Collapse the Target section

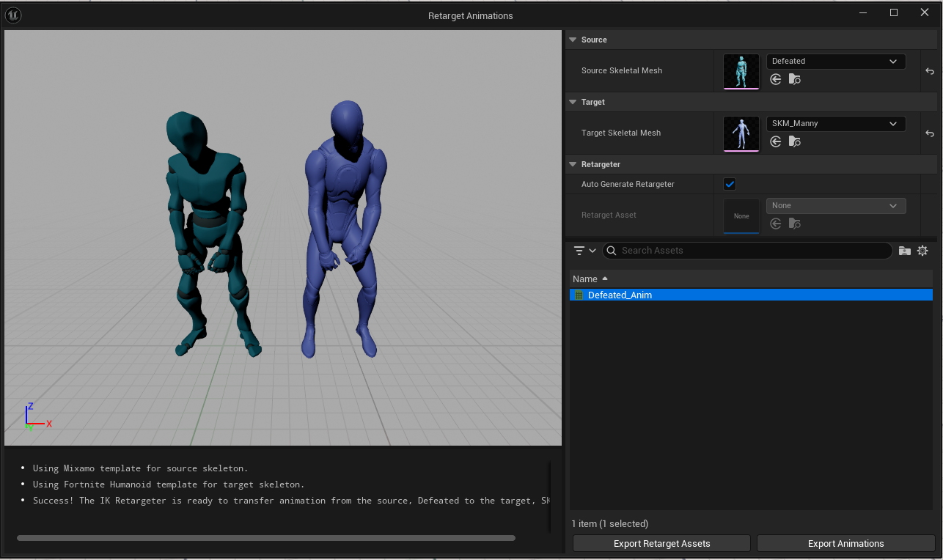573,102
